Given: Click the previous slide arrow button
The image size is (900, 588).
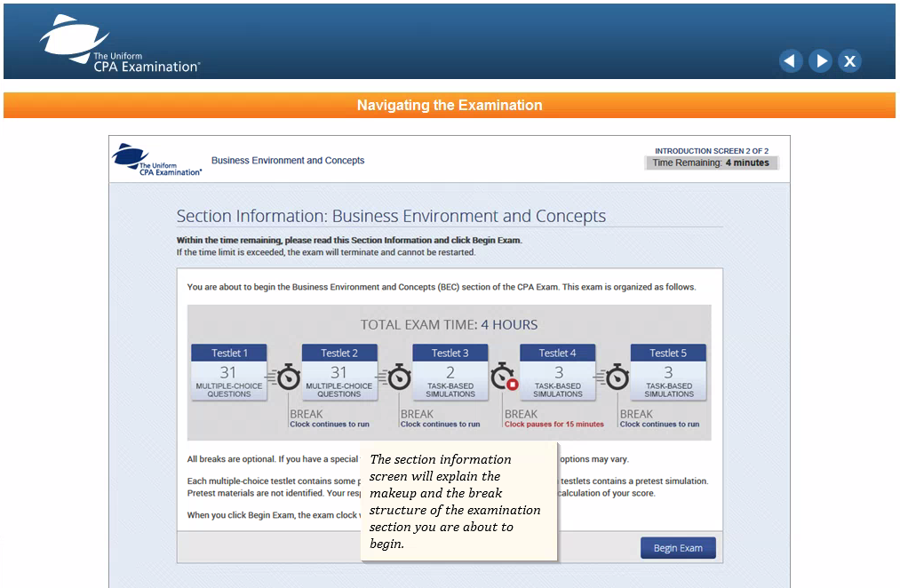Looking at the screenshot, I should pyautogui.click(x=791, y=60).
